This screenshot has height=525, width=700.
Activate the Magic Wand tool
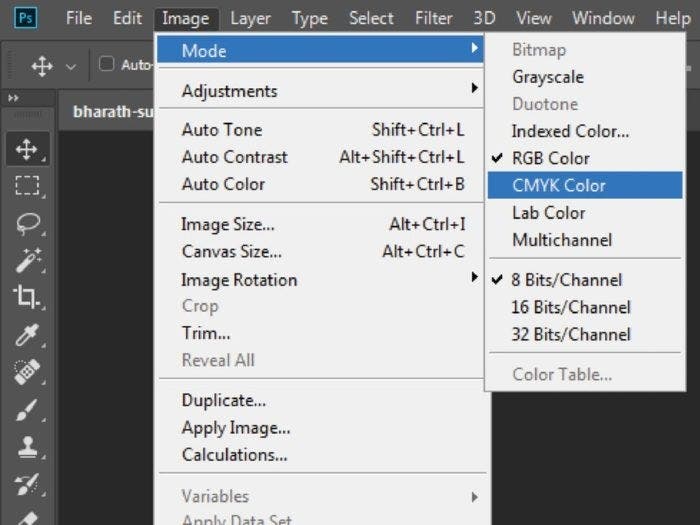coord(26,260)
